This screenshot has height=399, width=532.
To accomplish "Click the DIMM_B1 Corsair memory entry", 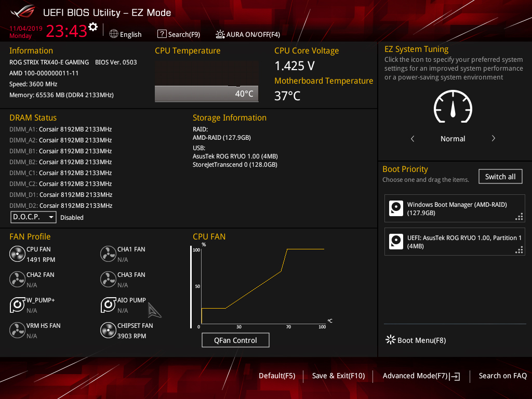I will [x=61, y=151].
